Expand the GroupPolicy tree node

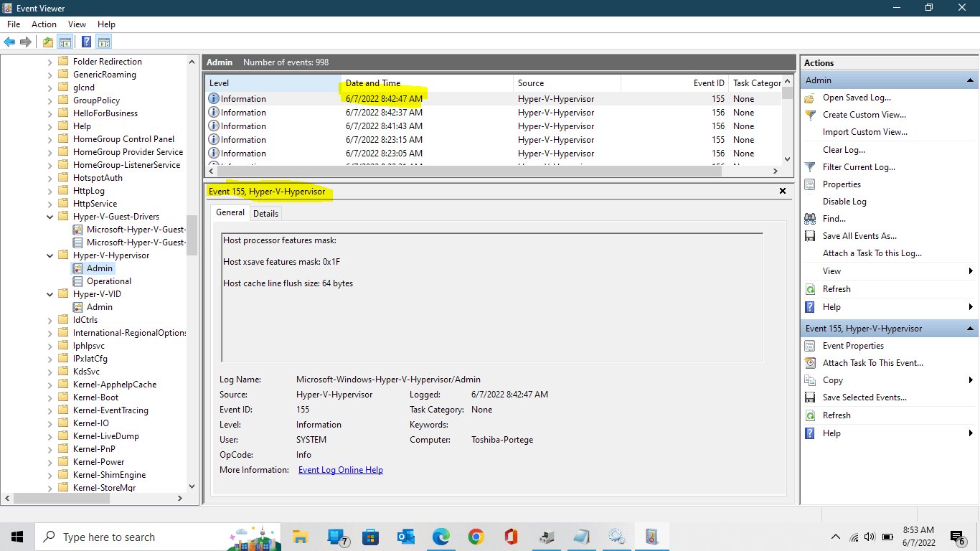point(50,100)
